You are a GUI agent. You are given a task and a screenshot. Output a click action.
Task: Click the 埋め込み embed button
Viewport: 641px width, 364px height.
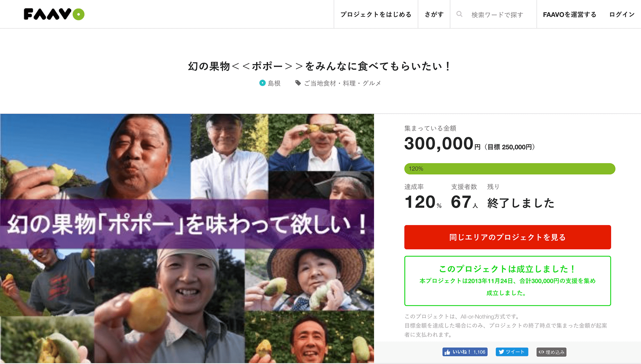[x=551, y=352]
